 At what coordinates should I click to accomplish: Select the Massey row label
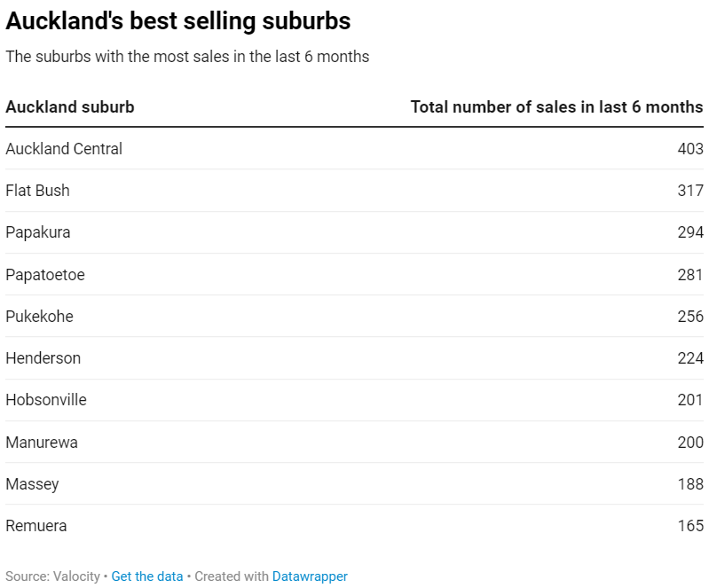coord(32,484)
